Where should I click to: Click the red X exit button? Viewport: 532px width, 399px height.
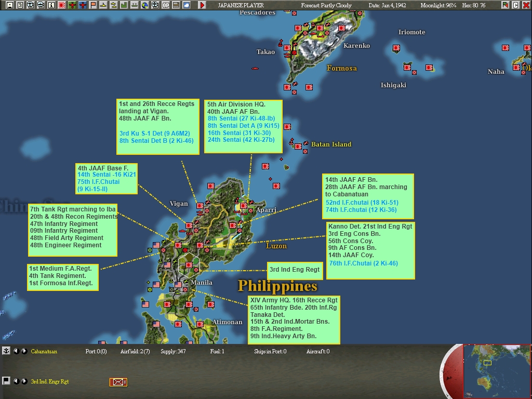pyautogui.click(x=526, y=5)
